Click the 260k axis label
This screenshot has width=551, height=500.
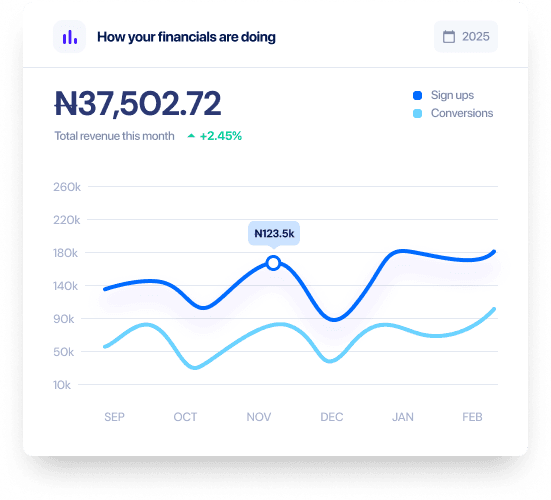click(x=67, y=187)
